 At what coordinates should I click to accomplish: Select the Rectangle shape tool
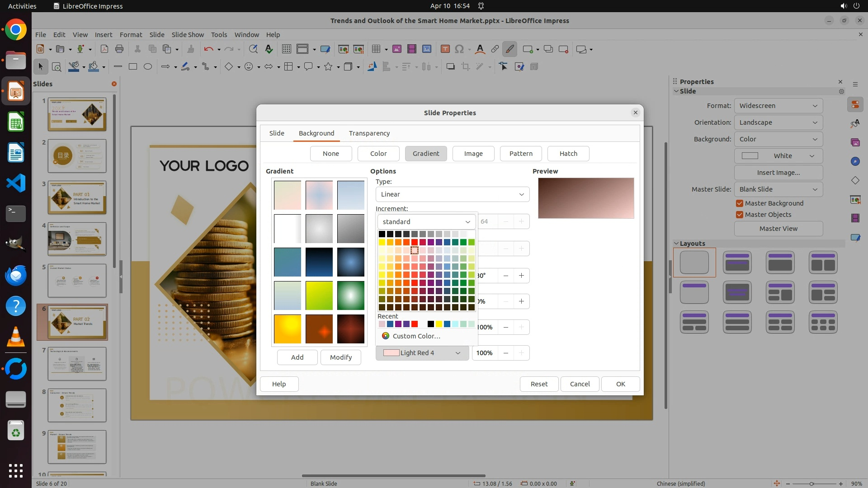132,67
